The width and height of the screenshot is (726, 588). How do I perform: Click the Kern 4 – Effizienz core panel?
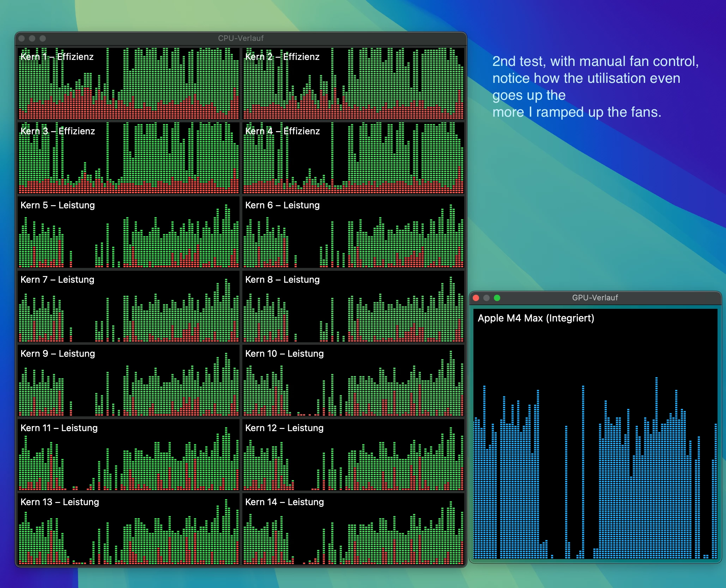353,158
